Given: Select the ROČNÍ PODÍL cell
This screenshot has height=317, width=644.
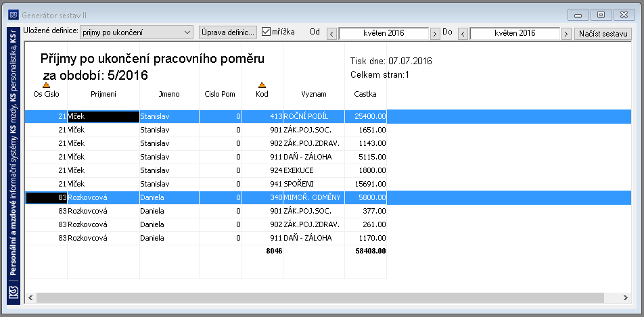Looking at the screenshot, I should tap(314, 116).
